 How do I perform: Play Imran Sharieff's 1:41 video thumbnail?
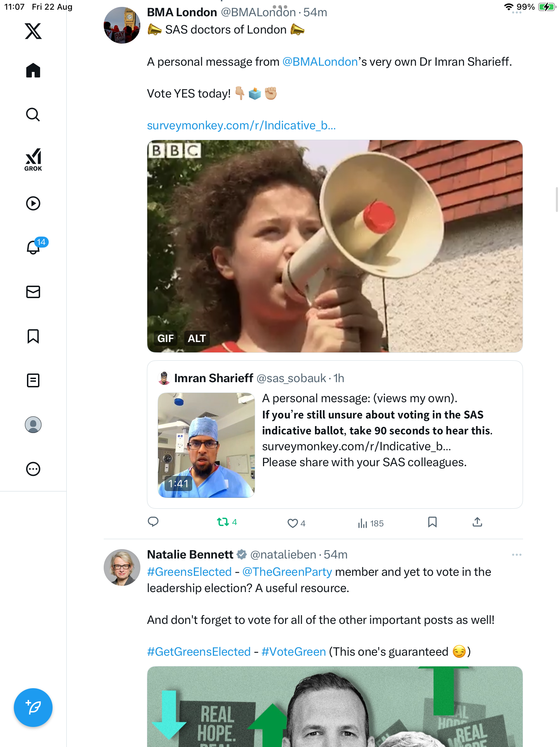206,445
